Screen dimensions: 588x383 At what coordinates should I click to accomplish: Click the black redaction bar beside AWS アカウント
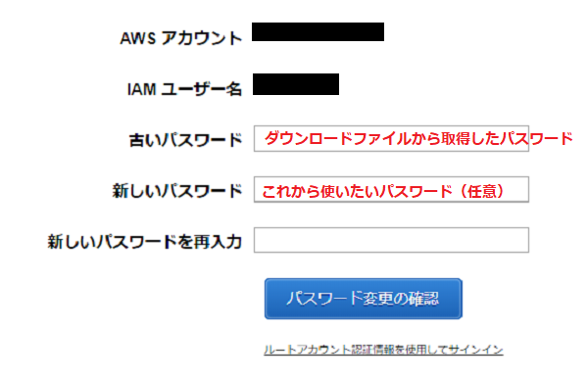coord(318,32)
